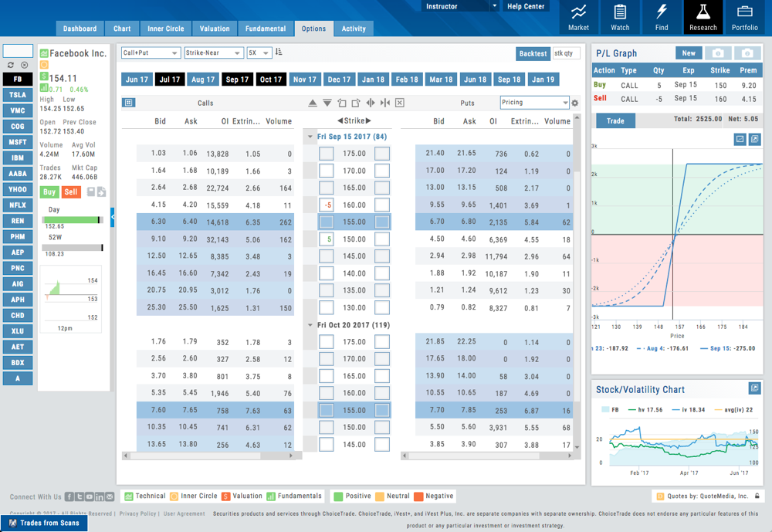Click the green technical chart icon beside Facebook Inc.

click(x=44, y=53)
